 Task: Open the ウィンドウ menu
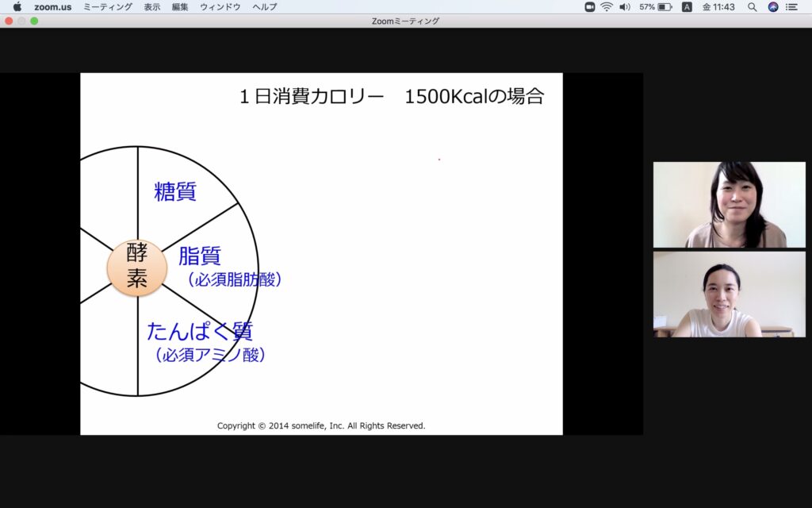coord(220,6)
